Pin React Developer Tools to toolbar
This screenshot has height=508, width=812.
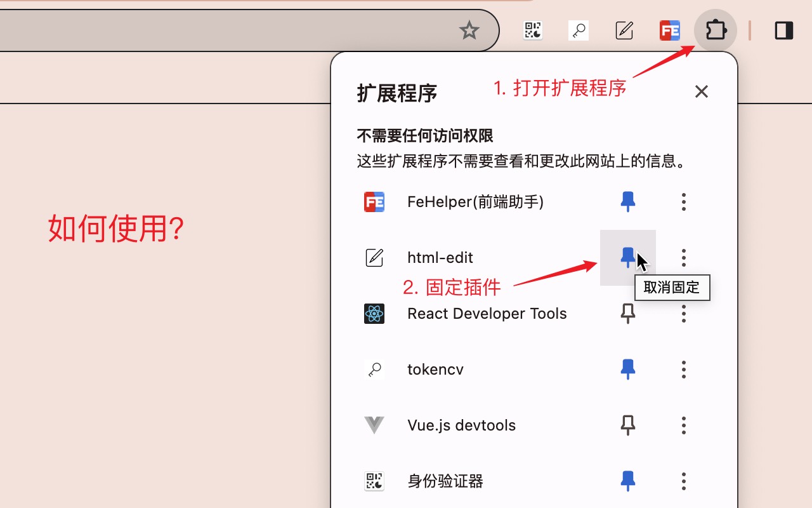(x=628, y=314)
